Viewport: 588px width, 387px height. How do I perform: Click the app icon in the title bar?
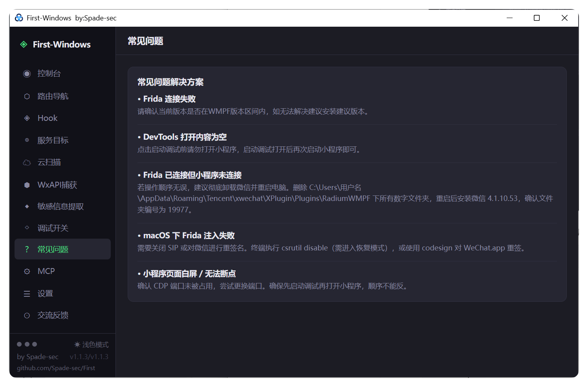[x=19, y=18]
